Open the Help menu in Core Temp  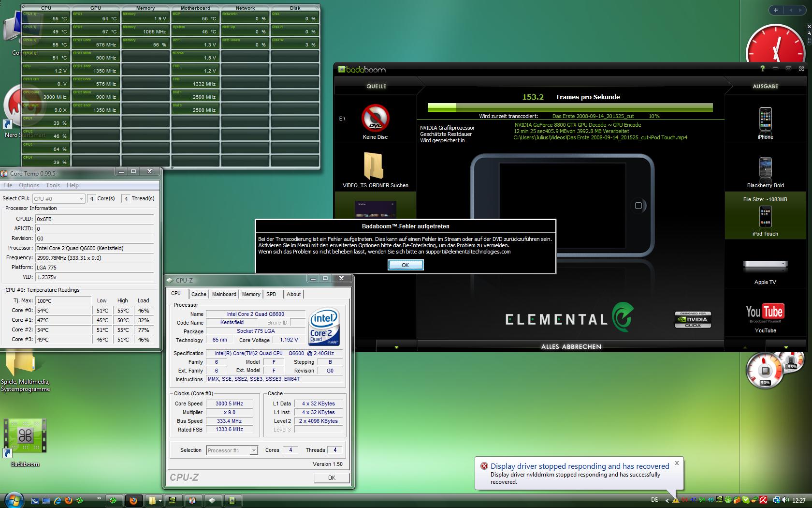tap(72, 185)
